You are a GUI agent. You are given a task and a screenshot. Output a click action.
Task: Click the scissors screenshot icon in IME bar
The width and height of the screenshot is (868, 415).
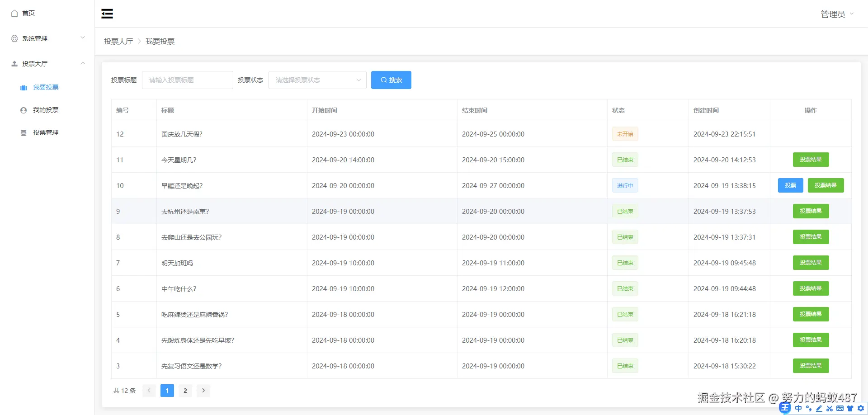(x=830, y=408)
